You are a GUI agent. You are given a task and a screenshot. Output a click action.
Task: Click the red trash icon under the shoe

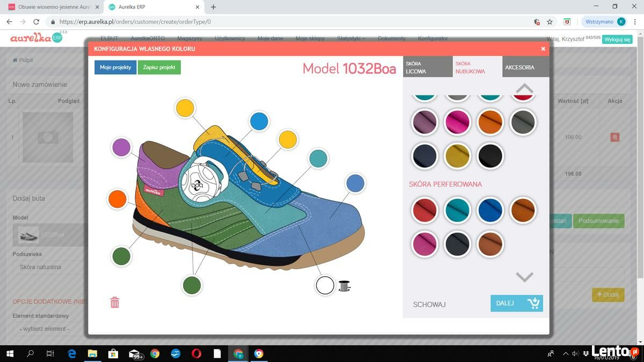click(x=114, y=302)
